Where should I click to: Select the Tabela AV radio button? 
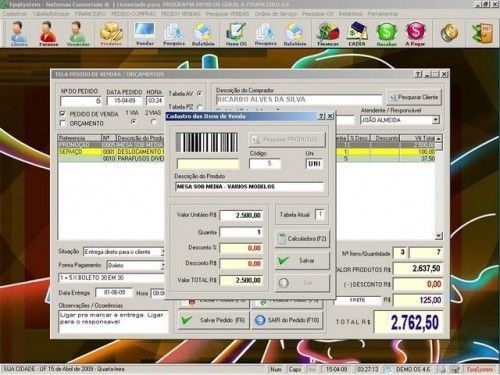pyautogui.click(x=199, y=94)
